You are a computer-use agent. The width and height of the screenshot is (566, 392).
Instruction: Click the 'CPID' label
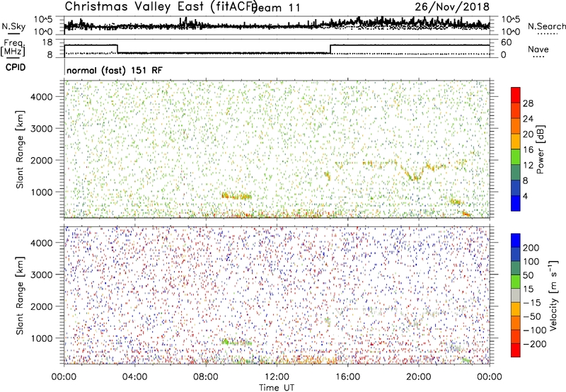tap(16, 67)
